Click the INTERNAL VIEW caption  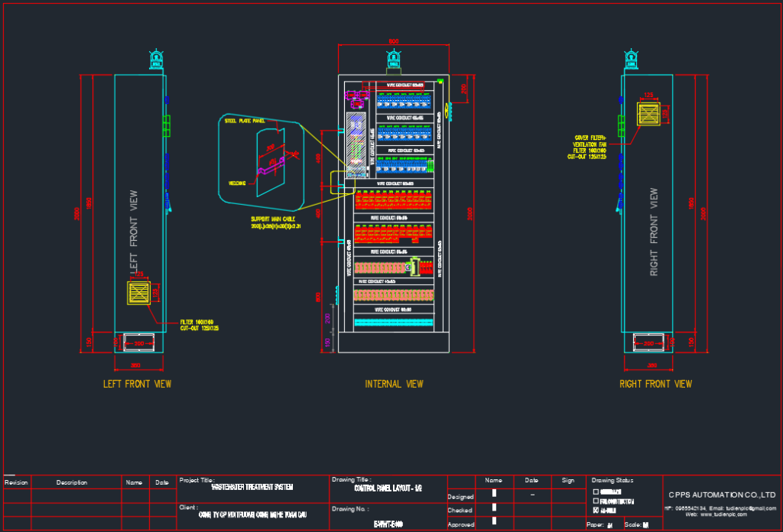click(x=394, y=384)
